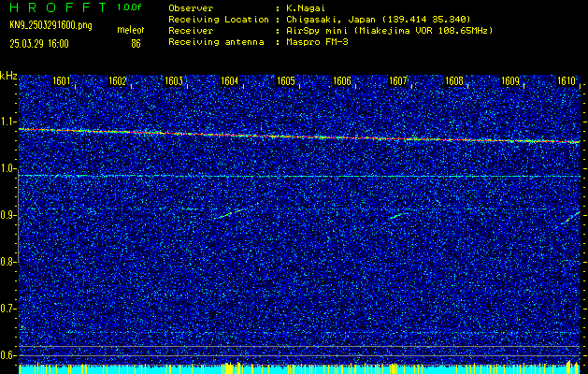The image size is (588, 374).
Task: Click the 0.7 frequency axis label
Action: click(7, 309)
